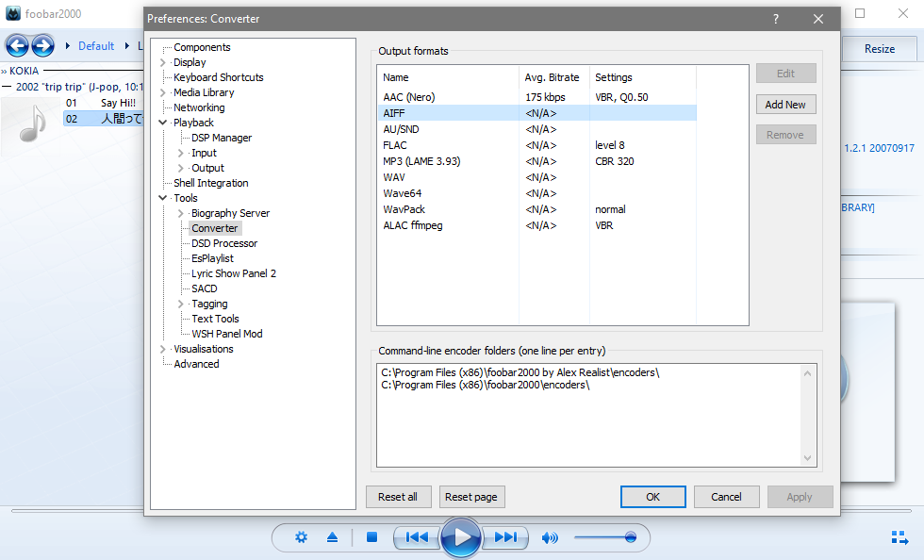924x560 pixels.
Task: Open Keyboard Shortcuts preferences page
Action: [218, 77]
